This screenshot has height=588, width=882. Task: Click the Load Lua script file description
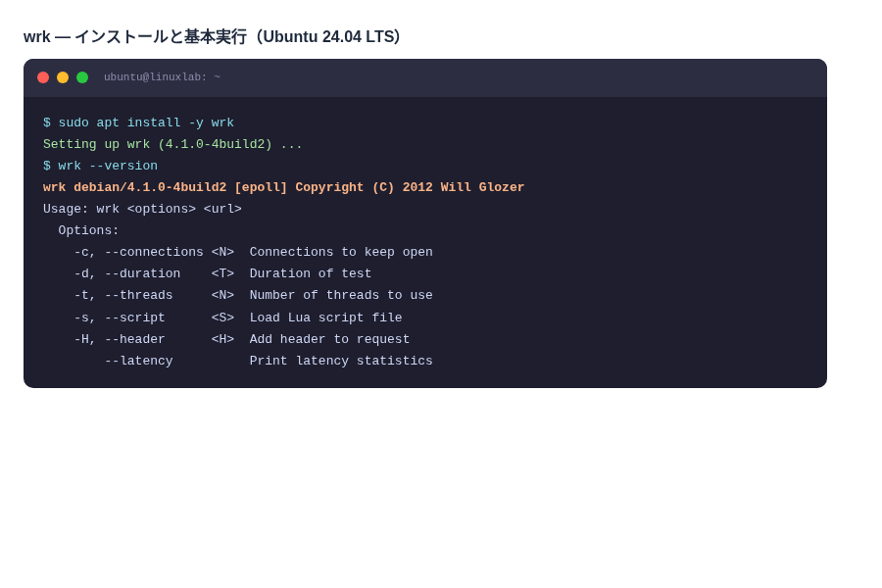pyautogui.click(x=326, y=318)
